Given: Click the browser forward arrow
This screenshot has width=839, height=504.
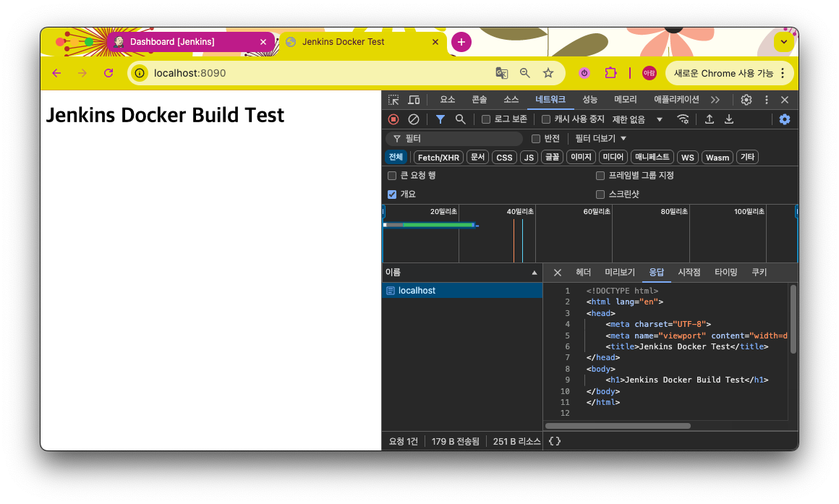Looking at the screenshot, I should [82, 73].
